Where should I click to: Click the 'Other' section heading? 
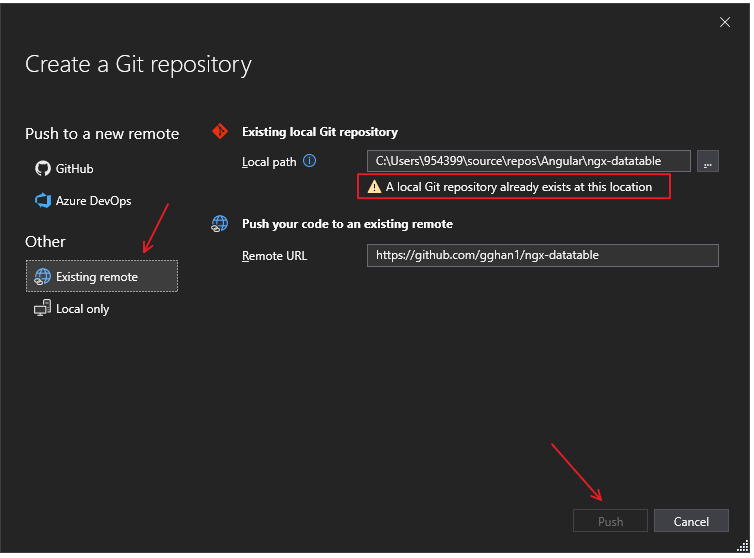pos(45,241)
